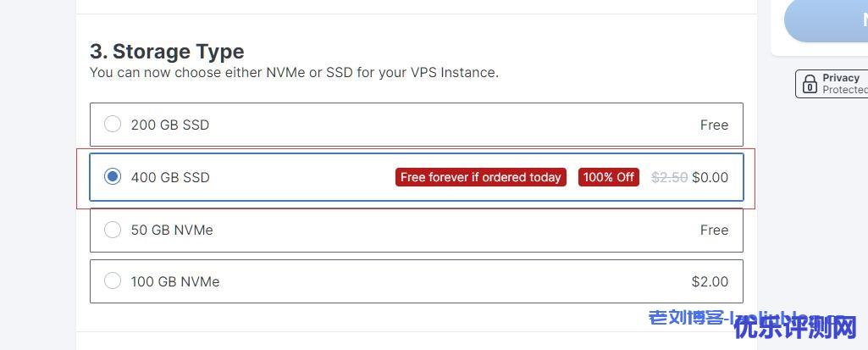Click the $2.00 price for 100 GB NVMe
868x350 pixels.
tap(710, 281)
